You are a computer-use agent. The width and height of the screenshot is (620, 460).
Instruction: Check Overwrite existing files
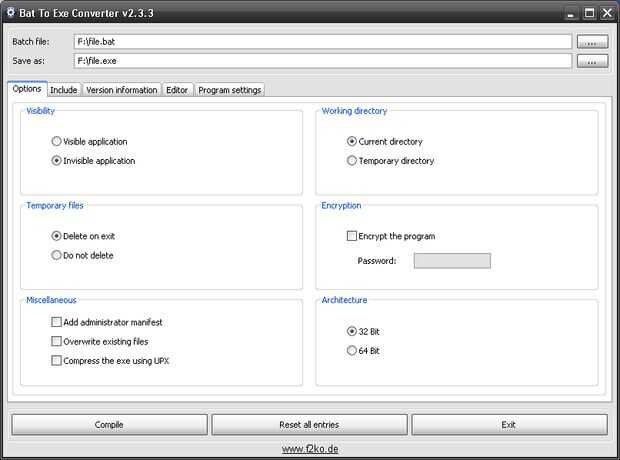(57, 341)
